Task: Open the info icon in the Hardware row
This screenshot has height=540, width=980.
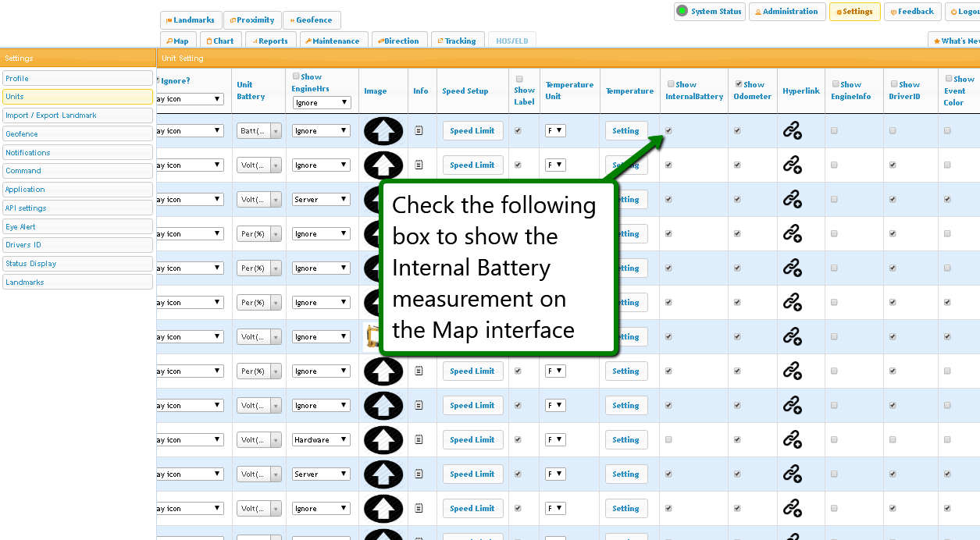Action: pos(419,440)
